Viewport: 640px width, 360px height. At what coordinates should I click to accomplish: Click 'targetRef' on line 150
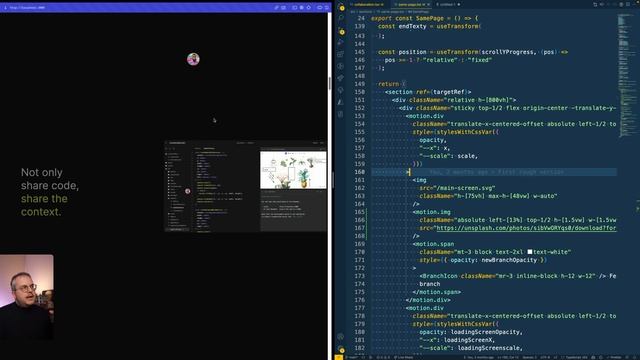pos(450,92)
